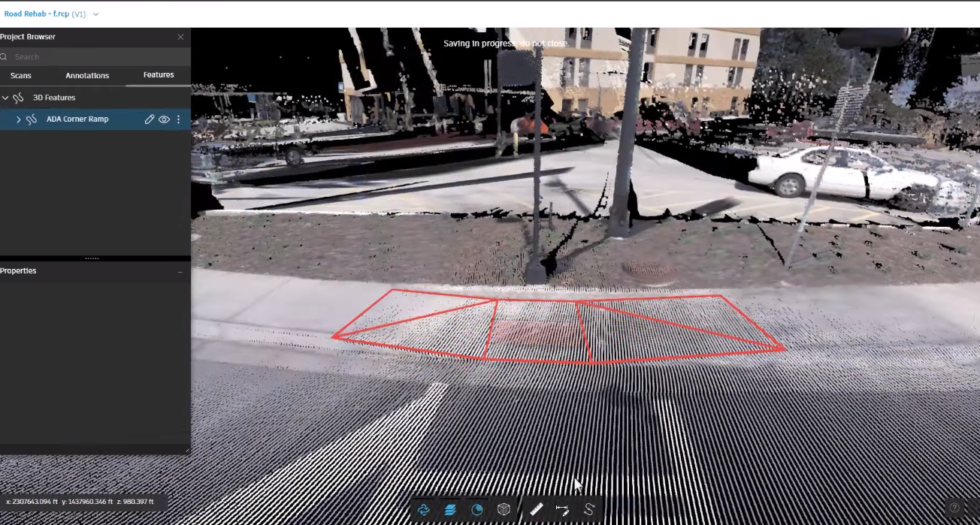Viewport: 980px width, 525px height.
Task: Open the project version dropdown arrow
Action: coord(95,14)
